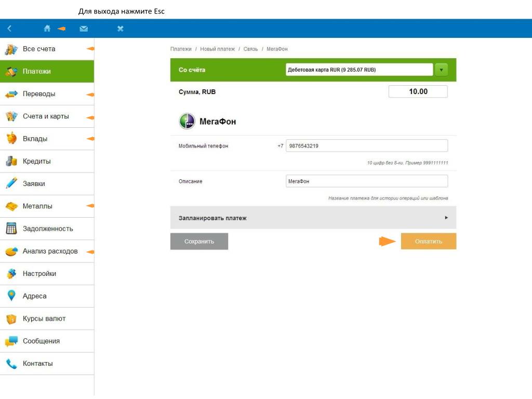This screenshot has height=399, width=532.
Task: Click the Платежи sidebar icon
Action: click(x=11, y=72)
